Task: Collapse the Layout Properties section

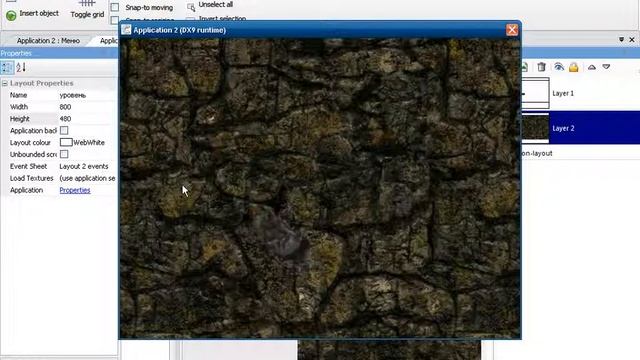Action: click(5, 83)
